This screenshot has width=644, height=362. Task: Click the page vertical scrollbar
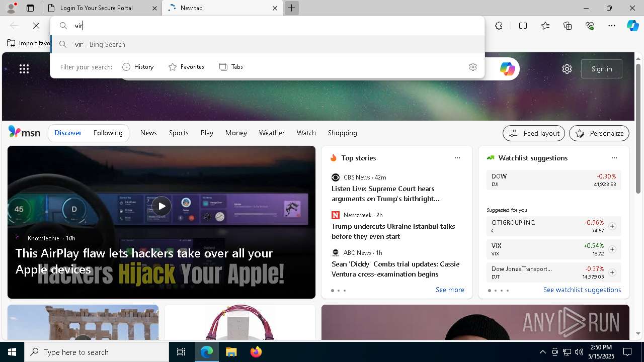[x=638, y=129]
